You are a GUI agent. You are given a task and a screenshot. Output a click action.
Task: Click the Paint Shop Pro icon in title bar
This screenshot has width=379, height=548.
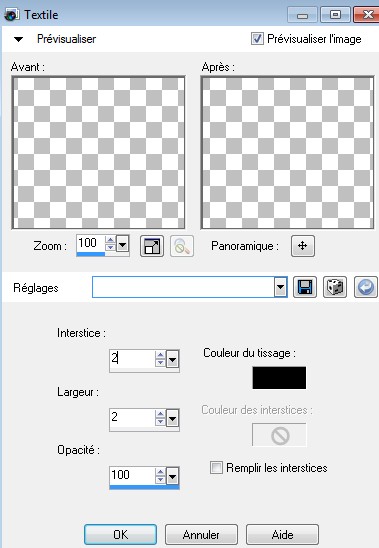[11, 15]
